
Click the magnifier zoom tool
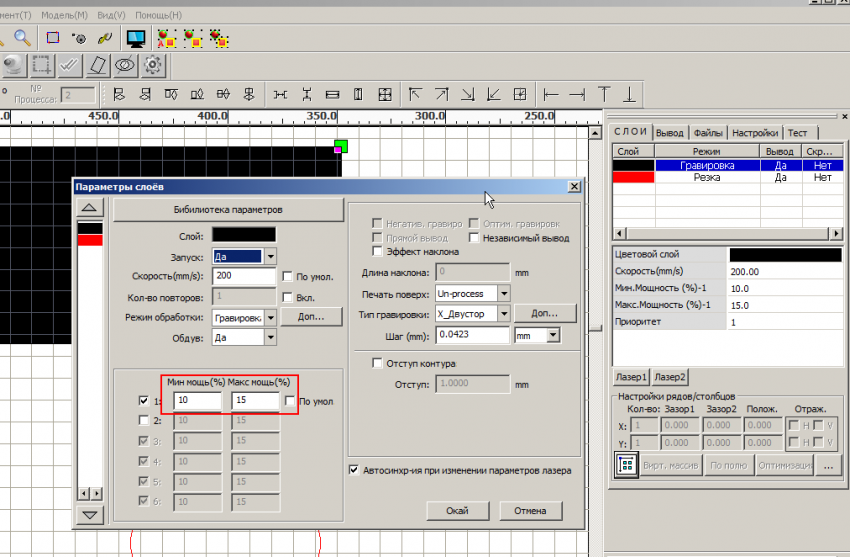[x=21, y=38]
